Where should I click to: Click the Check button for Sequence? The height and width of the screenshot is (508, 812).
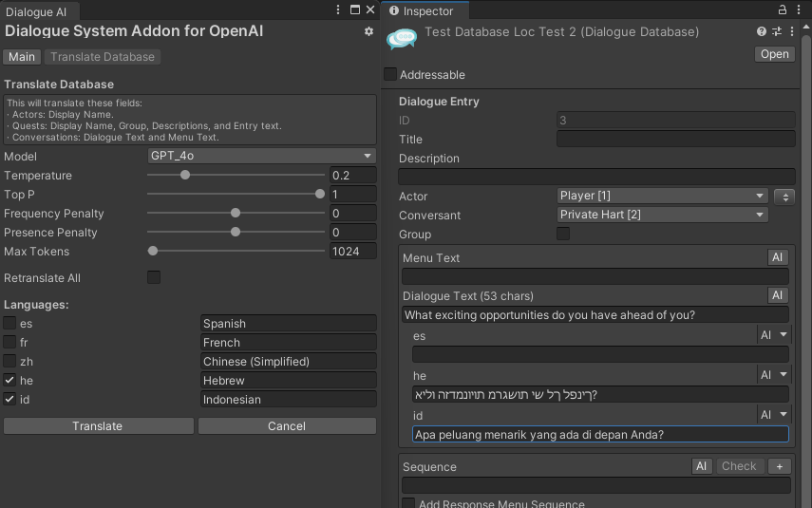pos(739,466)
